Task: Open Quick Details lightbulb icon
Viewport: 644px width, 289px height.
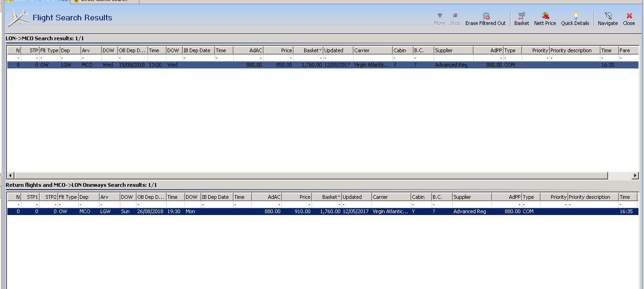Action: (575, 16)
